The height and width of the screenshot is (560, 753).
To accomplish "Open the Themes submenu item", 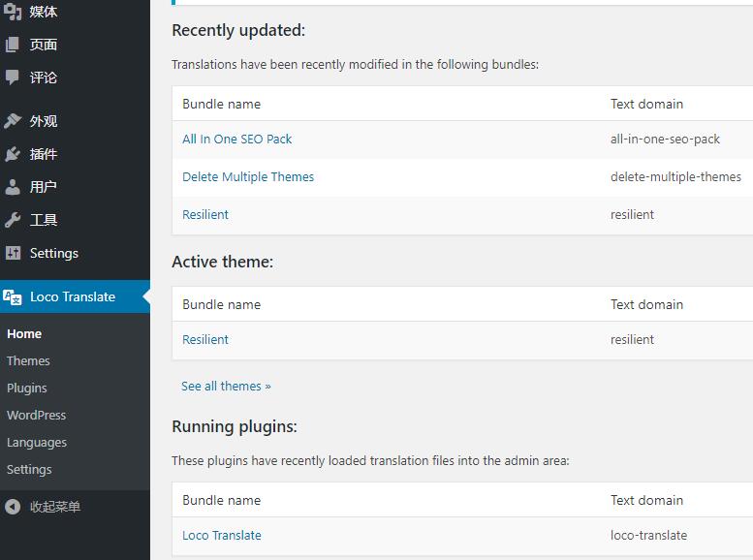I will pos(28,360).
